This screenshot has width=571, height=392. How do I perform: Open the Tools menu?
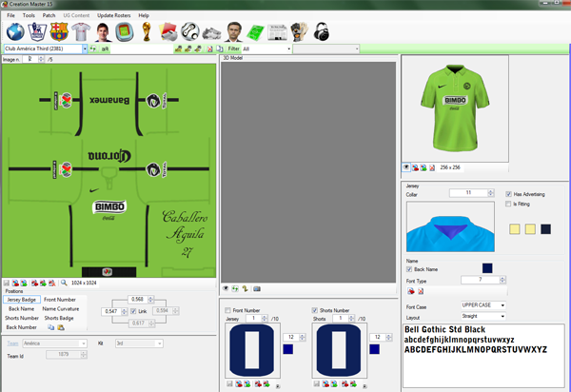(x=29, y=15)
